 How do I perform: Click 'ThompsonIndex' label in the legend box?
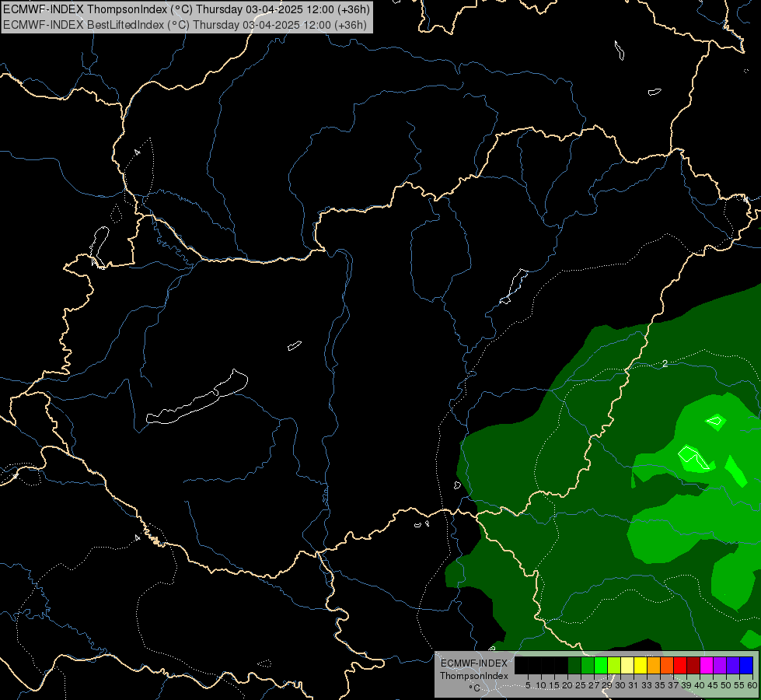coord(474,676)
